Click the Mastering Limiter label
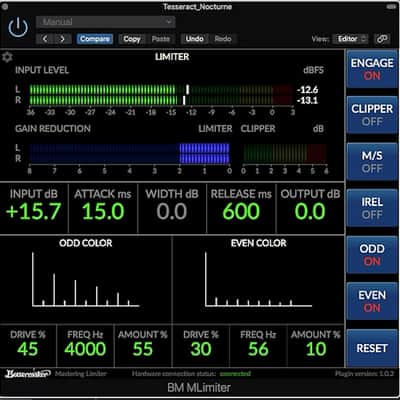The height and width of the screenshot is (400, 400). tap(81, 374)
